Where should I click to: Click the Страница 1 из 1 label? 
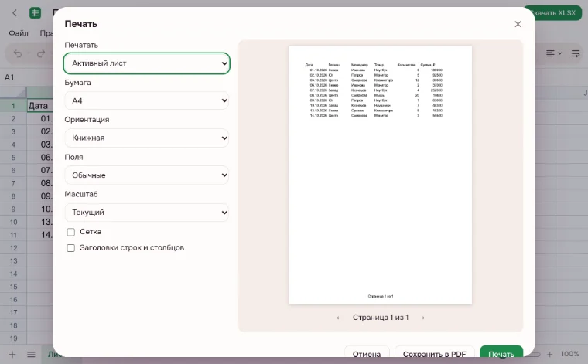point(381,318)
